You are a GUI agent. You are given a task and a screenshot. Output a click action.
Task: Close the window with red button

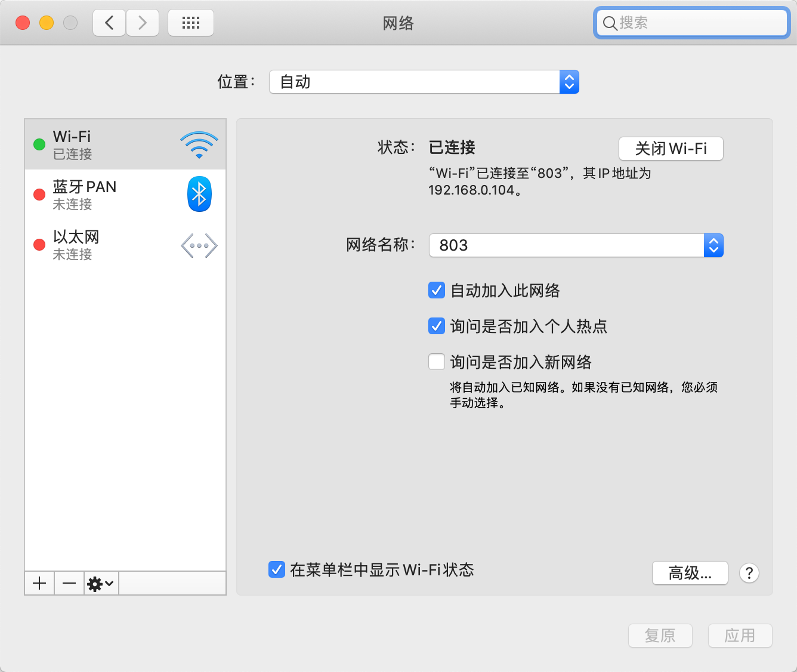click(23, 23)
